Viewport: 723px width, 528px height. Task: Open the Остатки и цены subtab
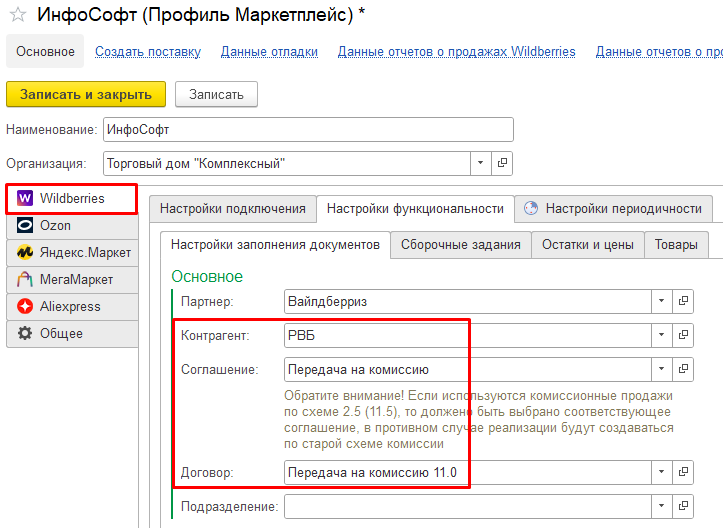coord(588,245)
